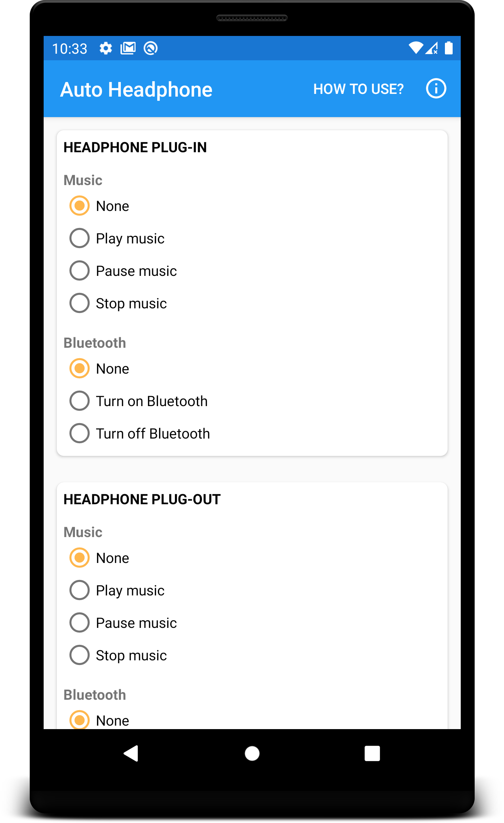The width and height of the screenshot is (504, 823).
Task: Tap the Wi-Fi signal icon
Action: (416, 48)
